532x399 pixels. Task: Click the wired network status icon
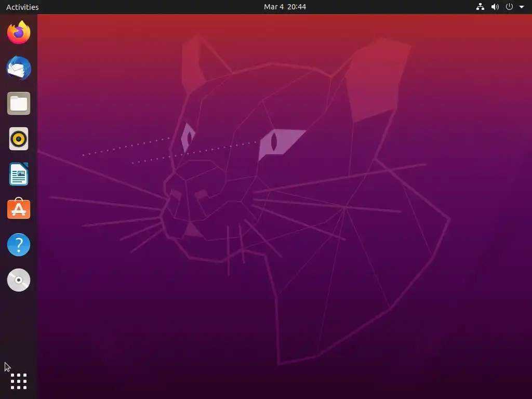[x=480, y=7]
